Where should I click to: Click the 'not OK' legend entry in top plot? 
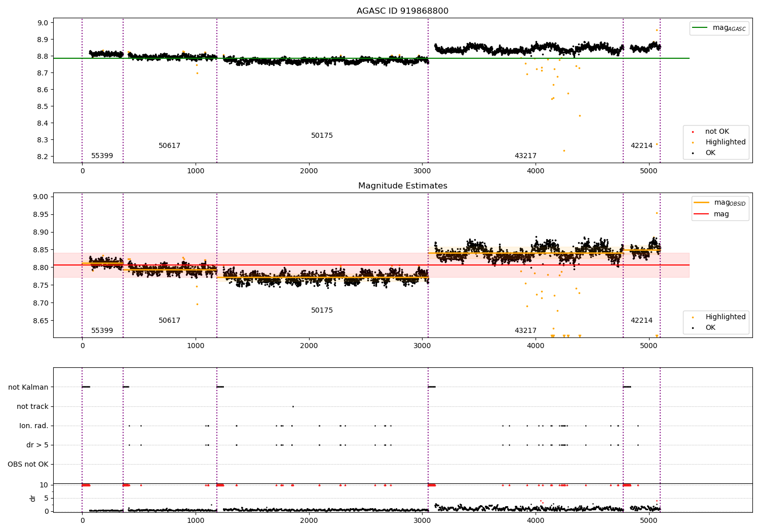point(717,132)
